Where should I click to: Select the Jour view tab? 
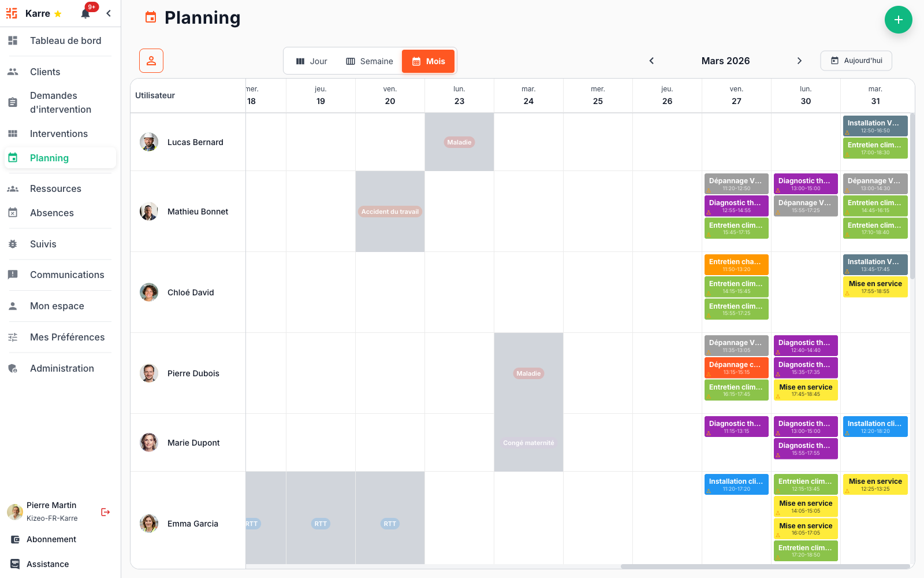[x=311, y=61]
